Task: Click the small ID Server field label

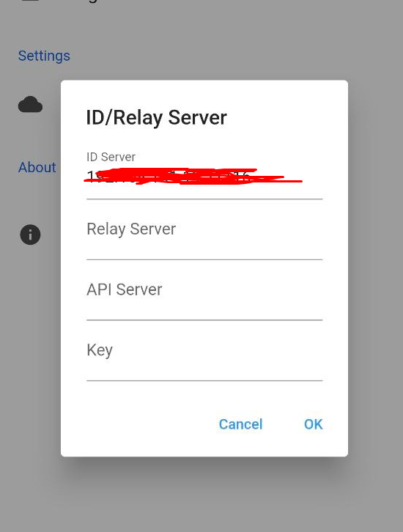Action: click(111, 157)
